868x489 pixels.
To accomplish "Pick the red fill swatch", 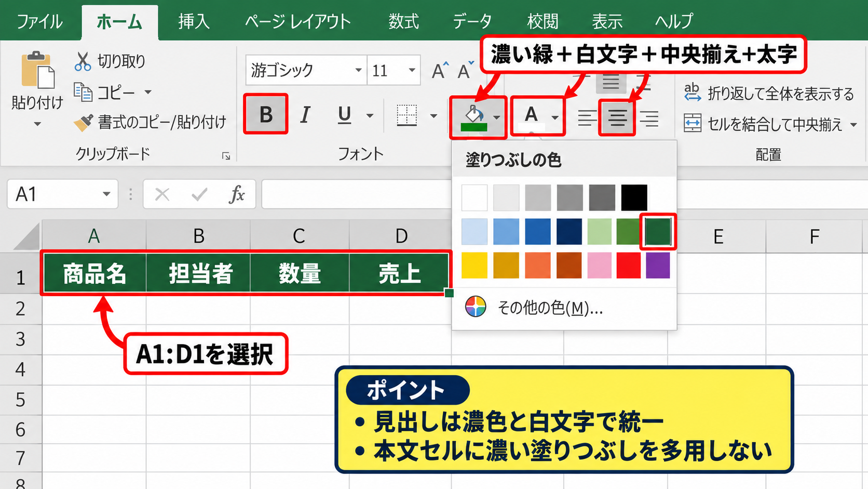I will (629, 266).
